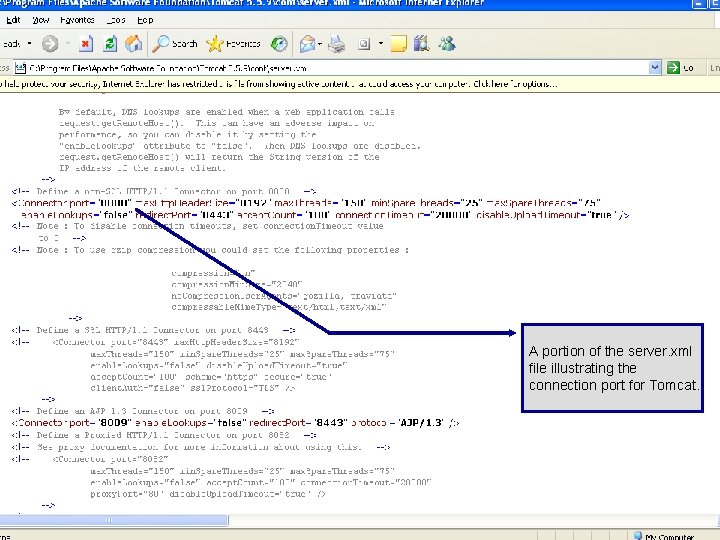This screenshot has width=720, height=540.
Task: Open the View menu
Action: tap(40, 20)
